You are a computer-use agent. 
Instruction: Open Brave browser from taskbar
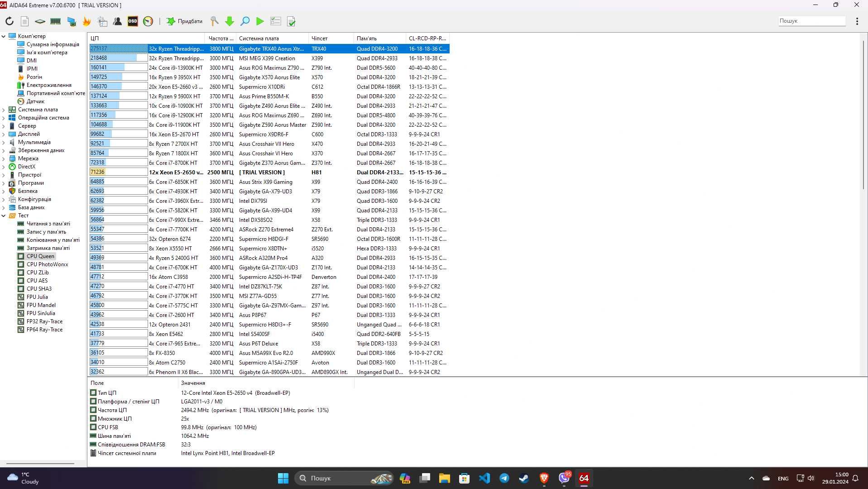[544, 478]
